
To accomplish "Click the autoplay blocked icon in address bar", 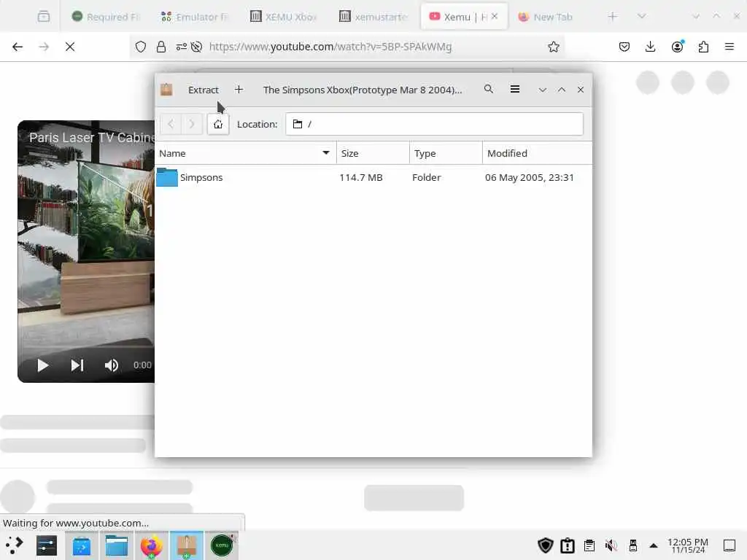I will pos(196,47).
